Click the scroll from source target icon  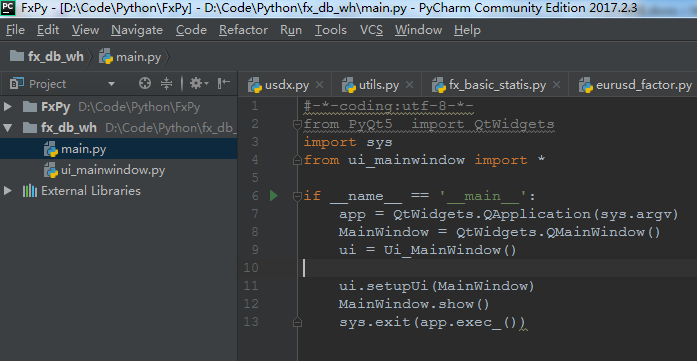(145, 84)
